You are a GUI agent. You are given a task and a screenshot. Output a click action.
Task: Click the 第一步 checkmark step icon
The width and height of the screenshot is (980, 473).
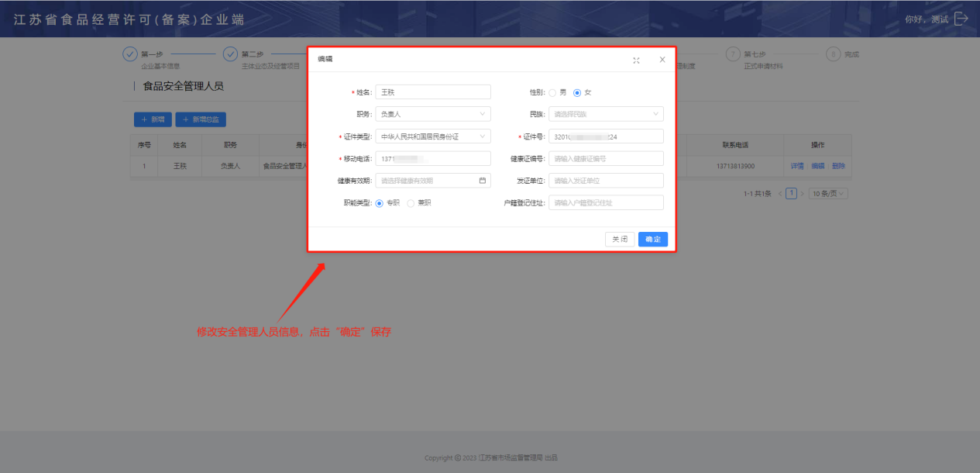pyautogui.click(x=130, y=54)
